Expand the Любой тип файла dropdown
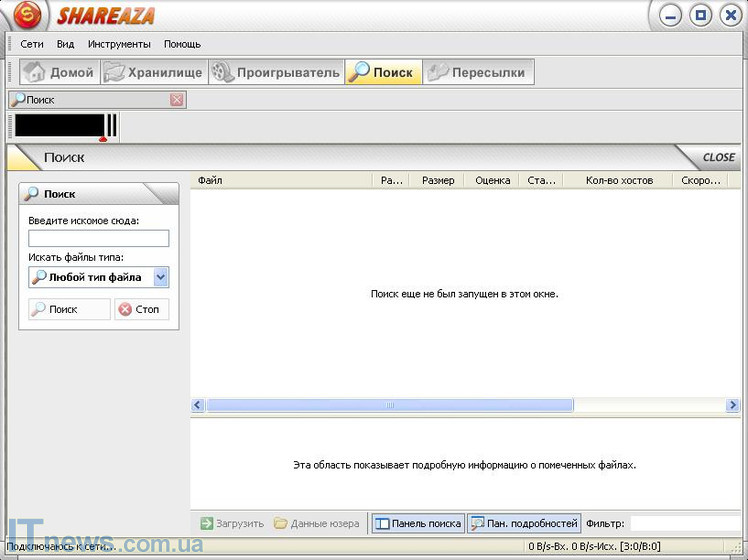The width and height of the screenshot is (748, 560). [x=161, y=277]
